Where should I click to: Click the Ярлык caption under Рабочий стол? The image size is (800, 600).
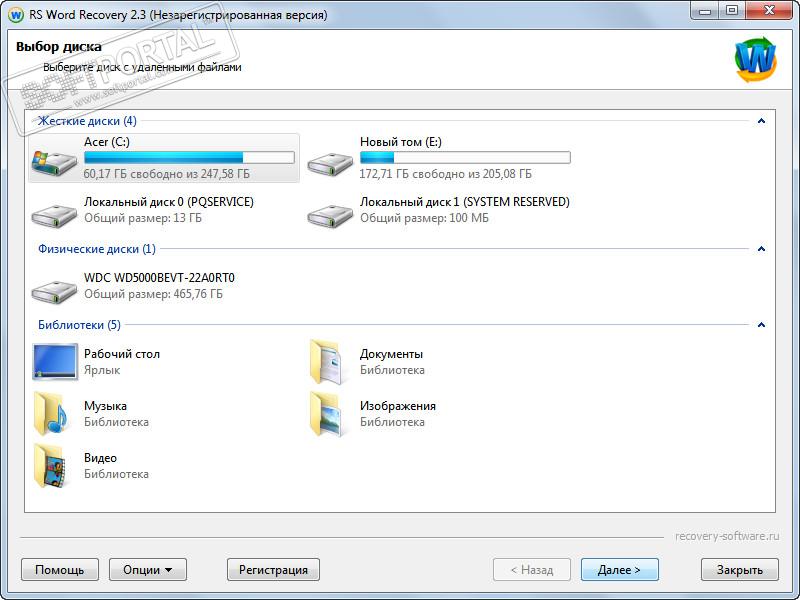tap(102, 370)
